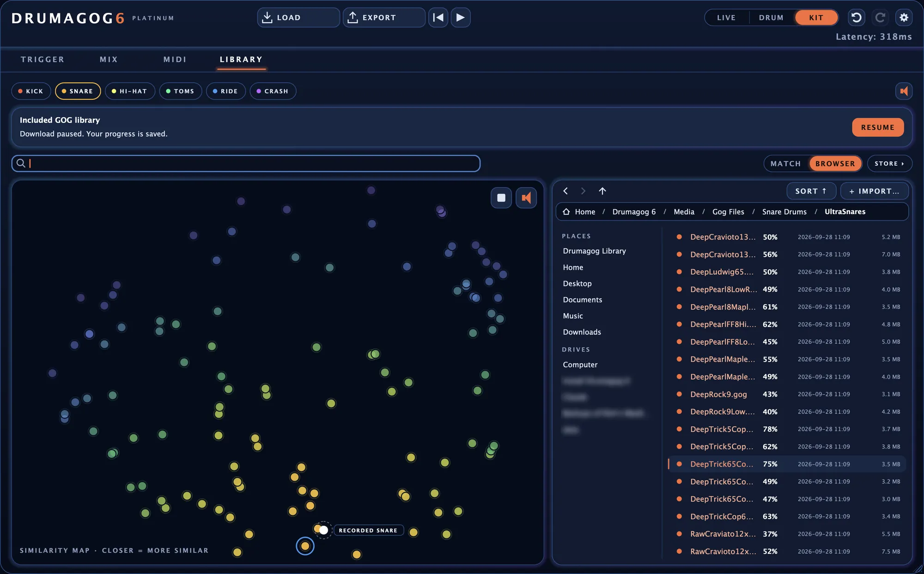Filter by Kick
Screen dimensions: 924x574
coord(31,91)
